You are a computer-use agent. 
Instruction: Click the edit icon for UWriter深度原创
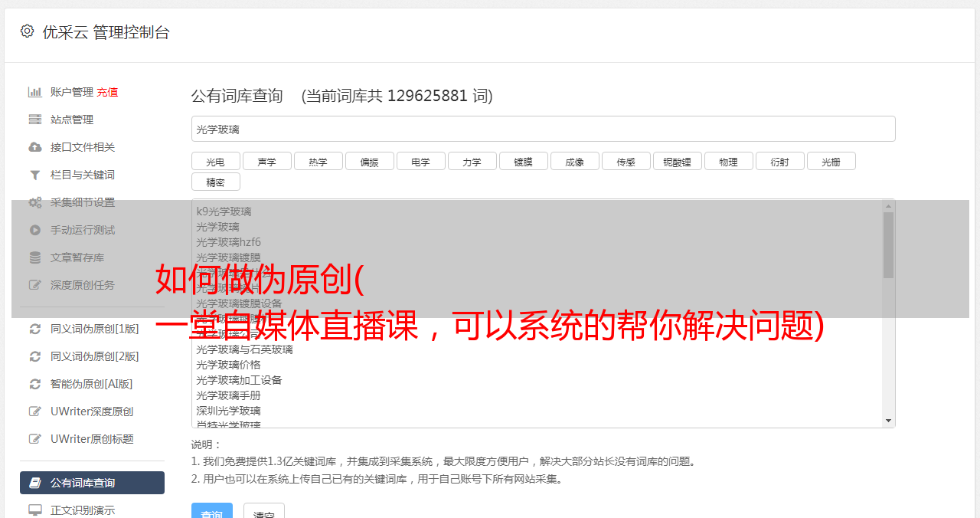point(35,411)
